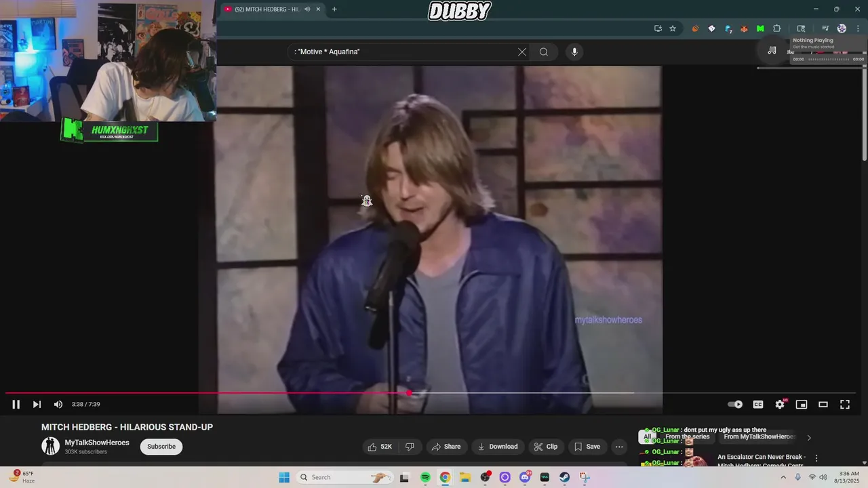Dislike the video
The image size is (868, 488).
point(410,447)
